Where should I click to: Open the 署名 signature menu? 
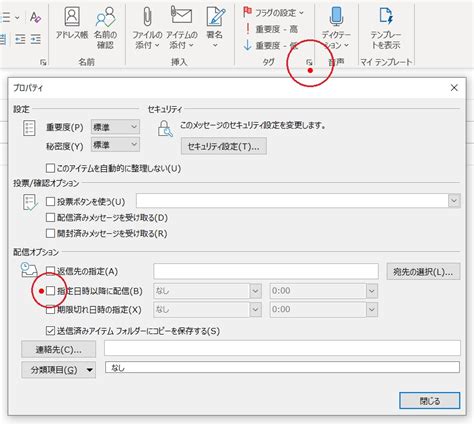pos(215,27)
